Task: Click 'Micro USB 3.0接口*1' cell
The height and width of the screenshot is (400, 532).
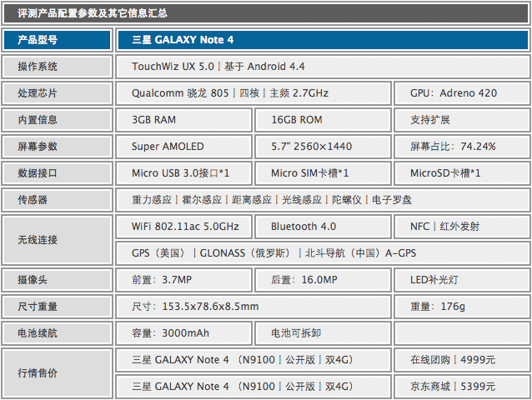Action: pyautogui.click(x=183, y=173)
